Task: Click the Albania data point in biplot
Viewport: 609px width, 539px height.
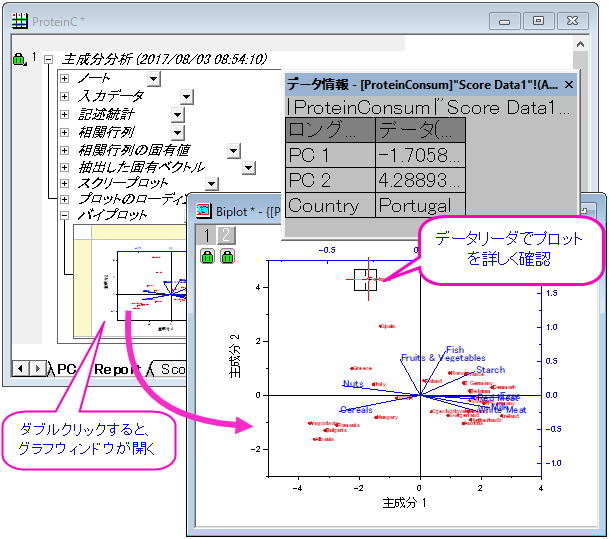Action: pyautogui.click(x=315, y=439)
